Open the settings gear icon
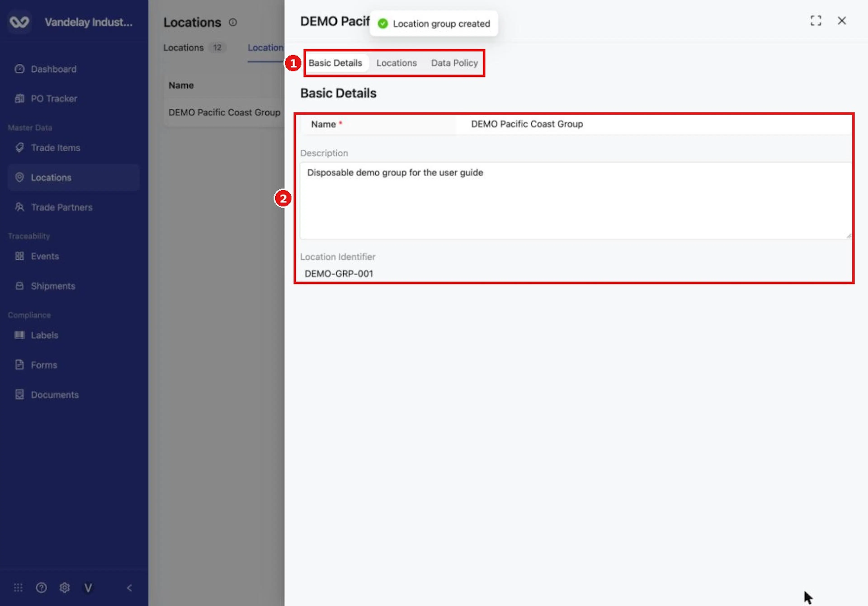Screen dimensions: 868x606 coord(65,588)
